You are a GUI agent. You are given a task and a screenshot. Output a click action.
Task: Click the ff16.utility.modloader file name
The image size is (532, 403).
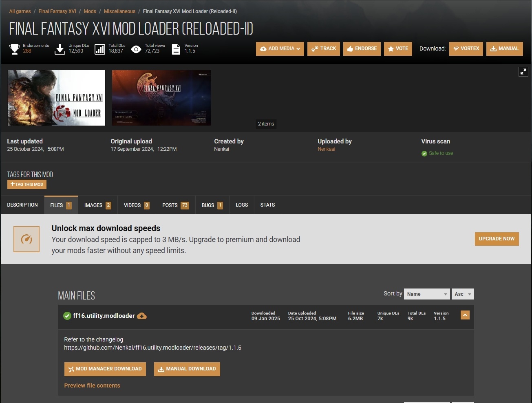(x=104, y=316)
